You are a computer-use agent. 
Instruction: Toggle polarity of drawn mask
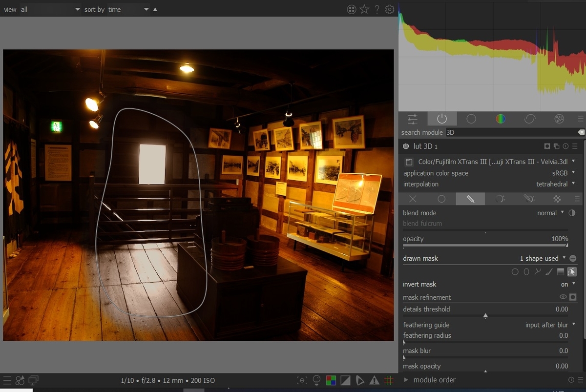tap(573, 258)
